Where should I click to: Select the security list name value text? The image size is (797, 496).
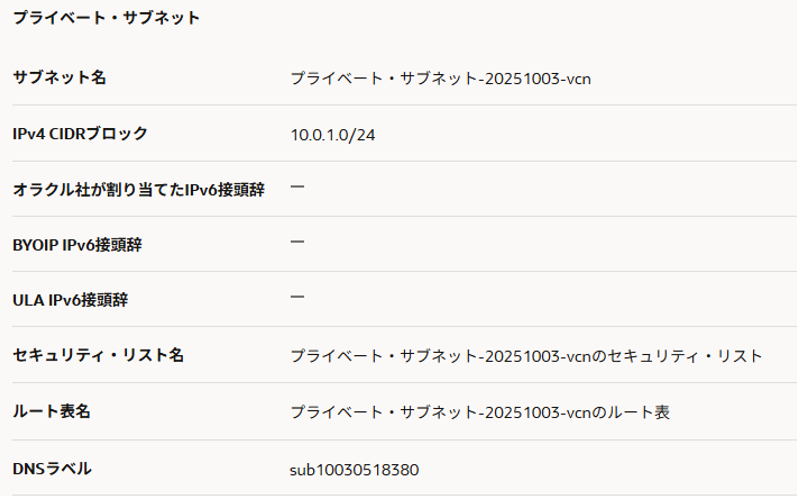pyautogui.click(x=526, y=356)
